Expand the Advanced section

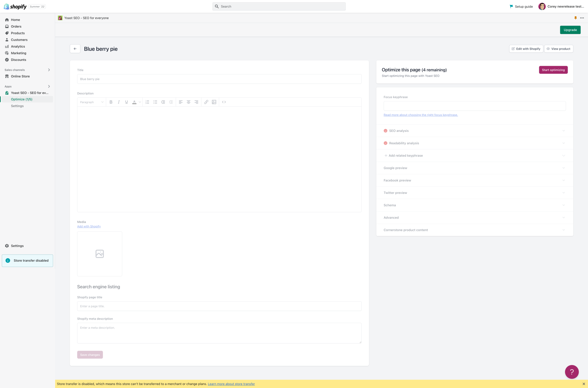[x=475, y=217]
